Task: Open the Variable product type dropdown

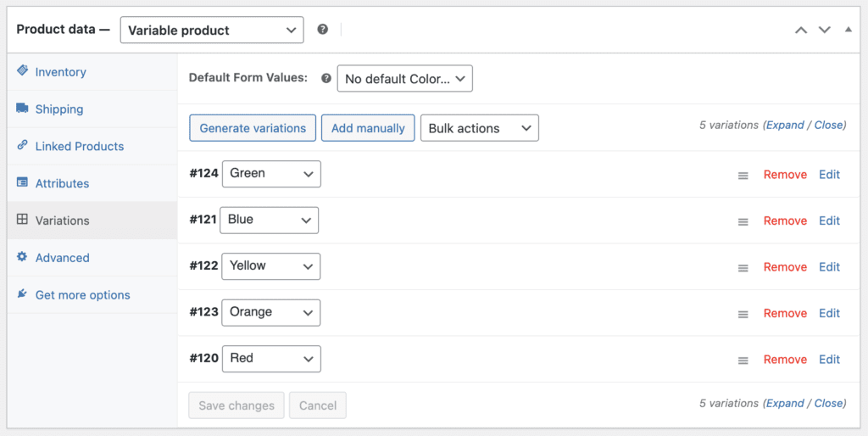Action: point(212,30)
